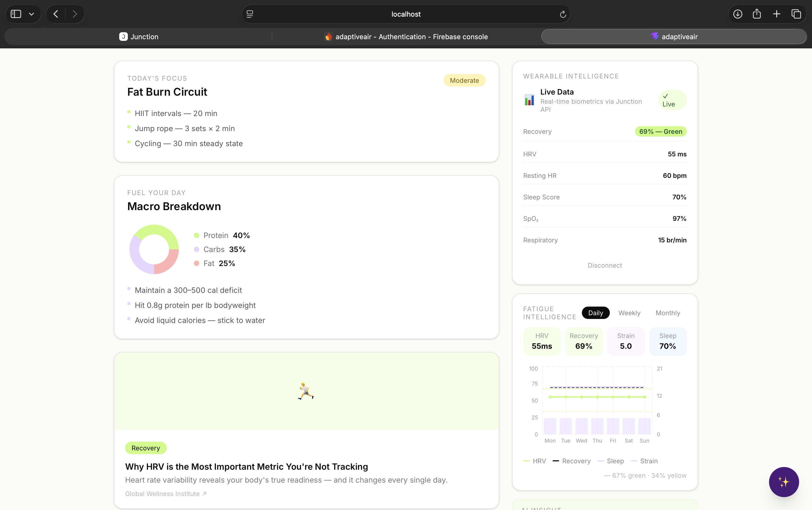Open a new tab with plus icon
This screenshot has height=510, width=812.
point(777,14)
